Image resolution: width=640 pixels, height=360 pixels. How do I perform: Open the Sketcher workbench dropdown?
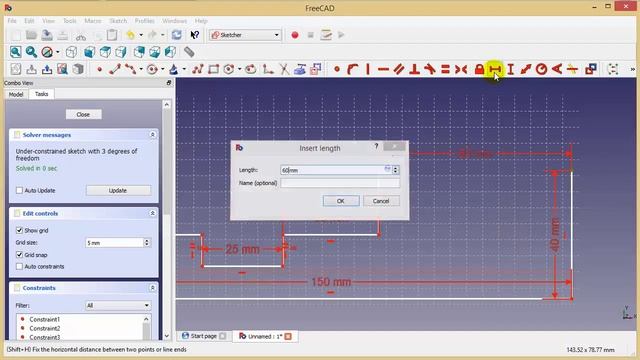pyautogui.click(x=245, y=35)
